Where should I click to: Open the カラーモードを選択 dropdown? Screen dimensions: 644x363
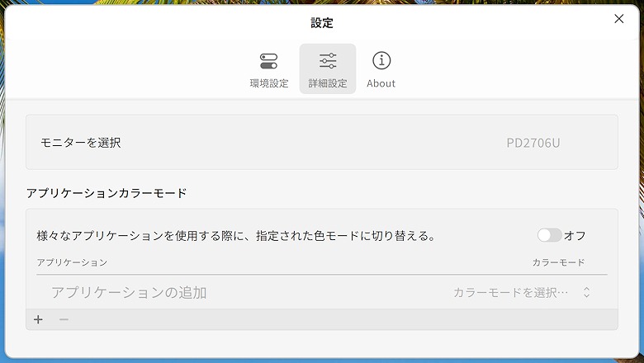tap(511, 292)
